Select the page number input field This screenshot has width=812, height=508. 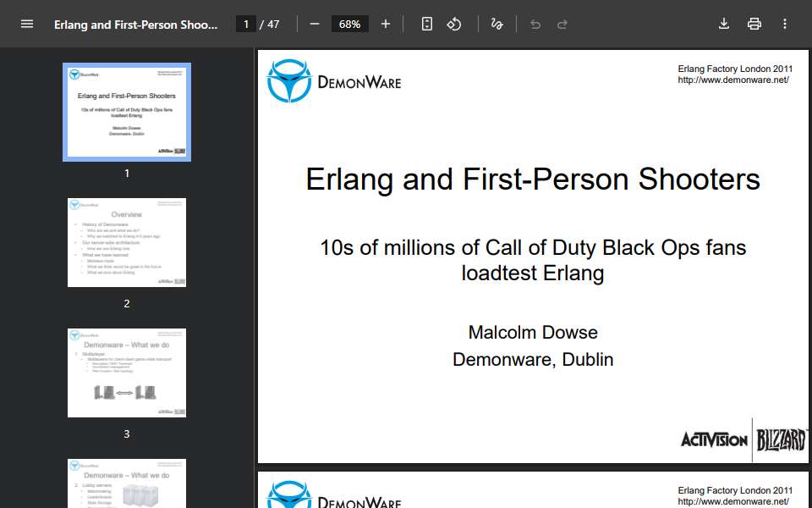(246, 24)
